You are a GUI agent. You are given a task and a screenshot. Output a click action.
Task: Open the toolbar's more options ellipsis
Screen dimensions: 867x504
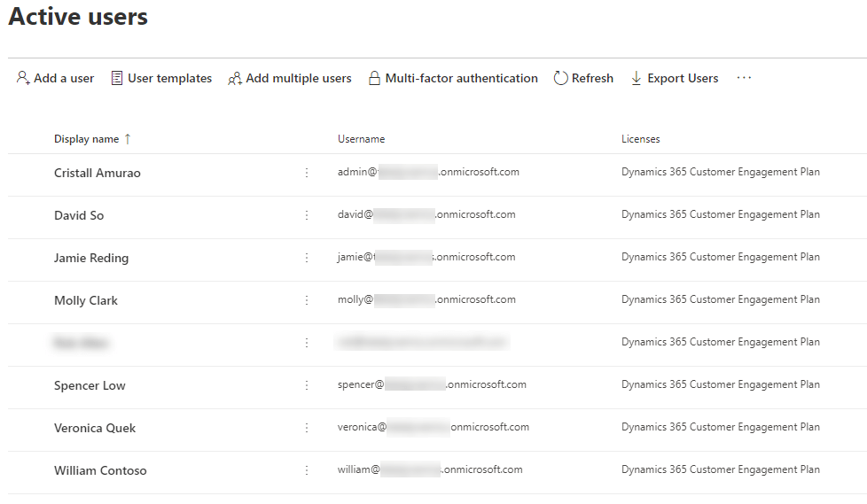[744, 78]
